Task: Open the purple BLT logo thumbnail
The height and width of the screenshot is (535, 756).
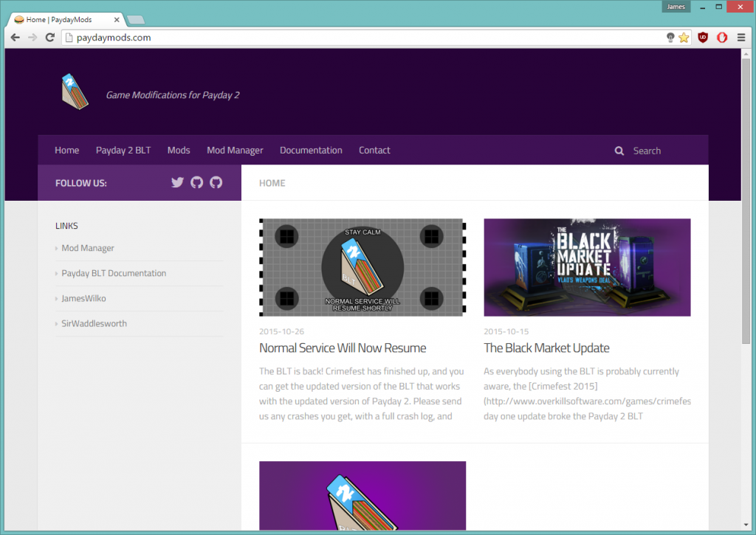Action: (x=362, y=496)
